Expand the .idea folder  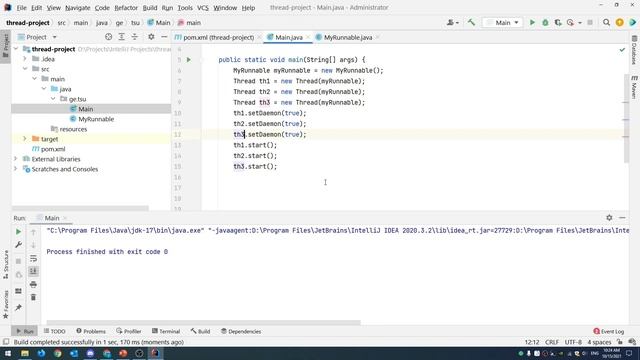click(25, 59)
